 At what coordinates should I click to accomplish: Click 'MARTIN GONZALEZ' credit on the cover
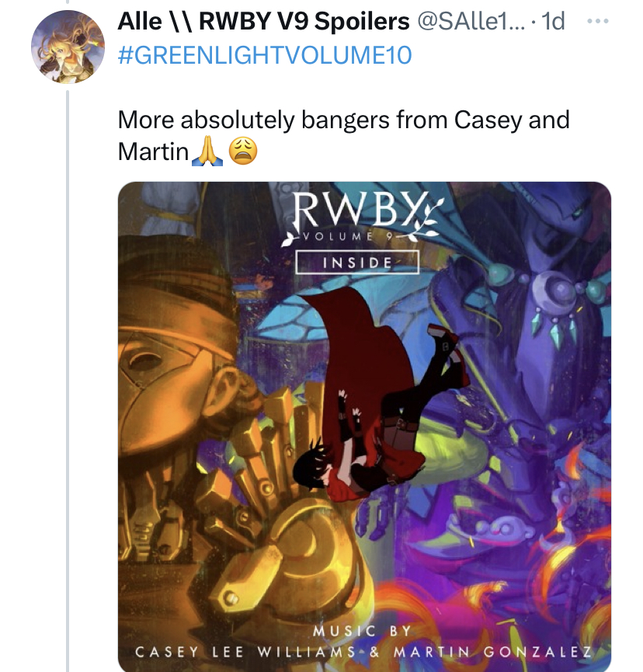(493, 652)
